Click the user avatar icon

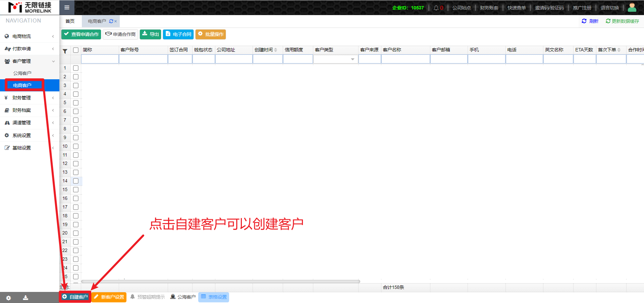tap(632, 7)
